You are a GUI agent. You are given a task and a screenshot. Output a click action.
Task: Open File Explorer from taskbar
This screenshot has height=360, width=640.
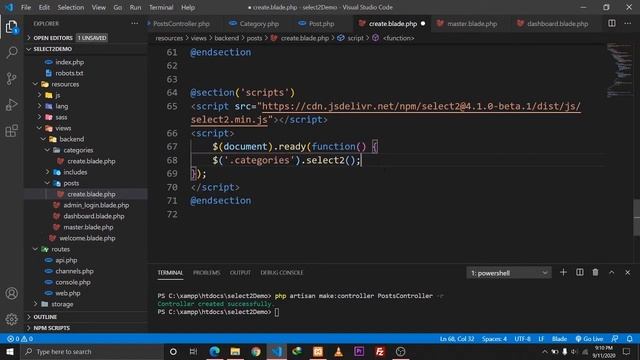(x=235, y=351)
